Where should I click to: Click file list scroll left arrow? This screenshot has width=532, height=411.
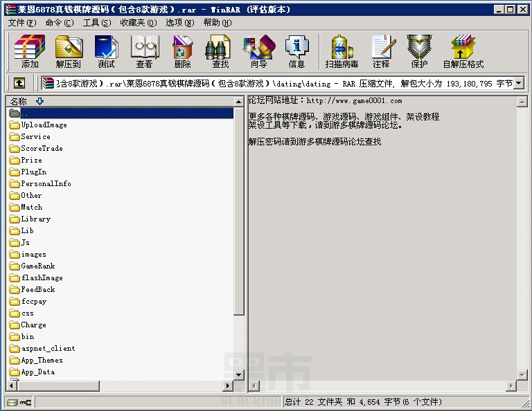[x=12, y=385]
